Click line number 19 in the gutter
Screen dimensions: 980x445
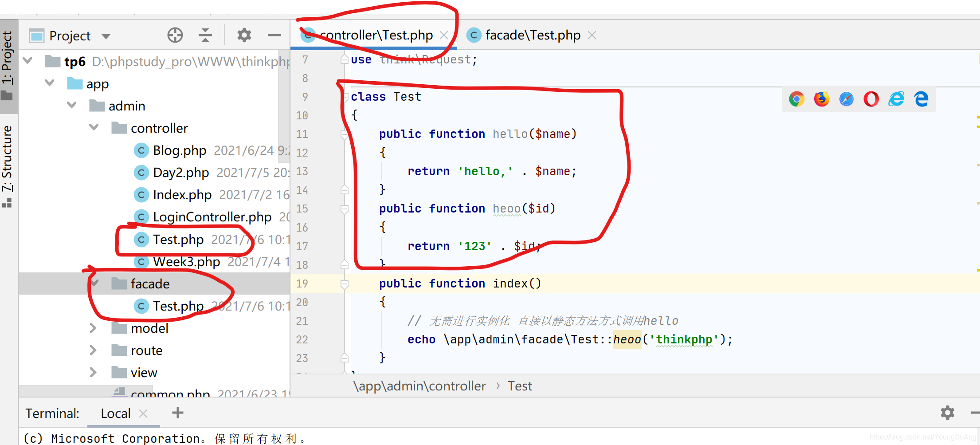(302, 284)
